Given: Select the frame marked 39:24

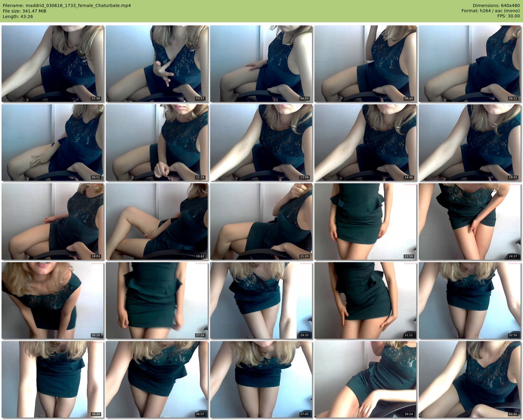Looking at the screenshot, I should pyautogui.click(x=365, y=379).
